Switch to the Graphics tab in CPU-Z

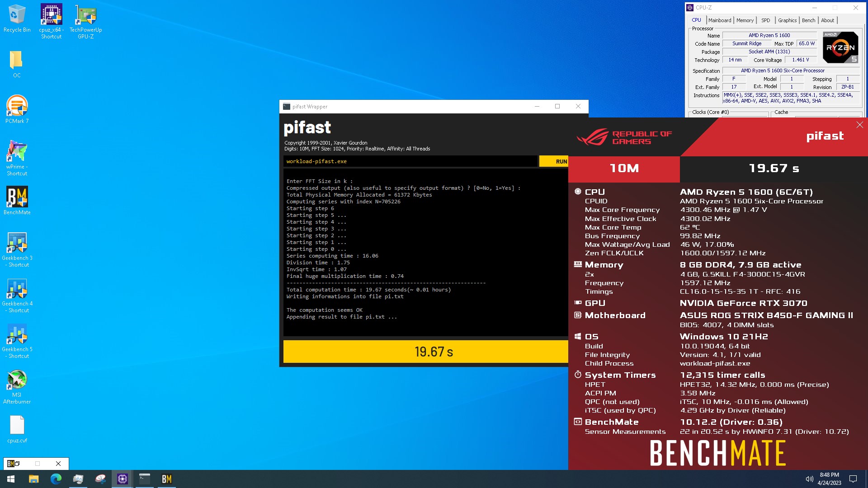click(787, 20)
